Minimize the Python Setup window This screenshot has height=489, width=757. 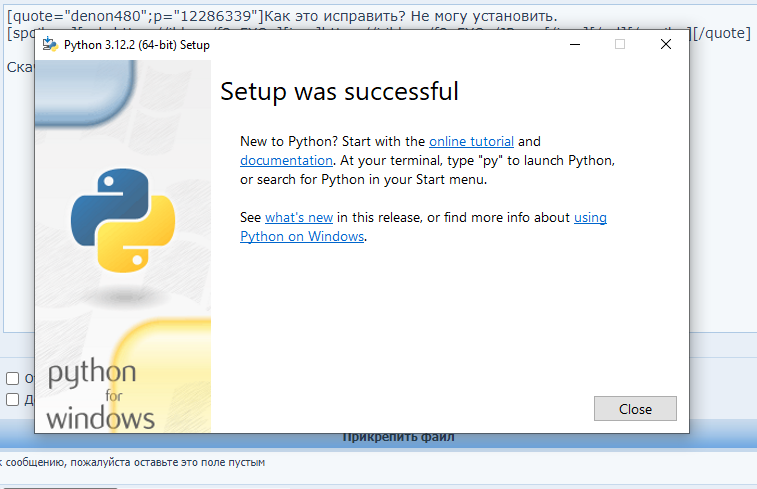575,44
